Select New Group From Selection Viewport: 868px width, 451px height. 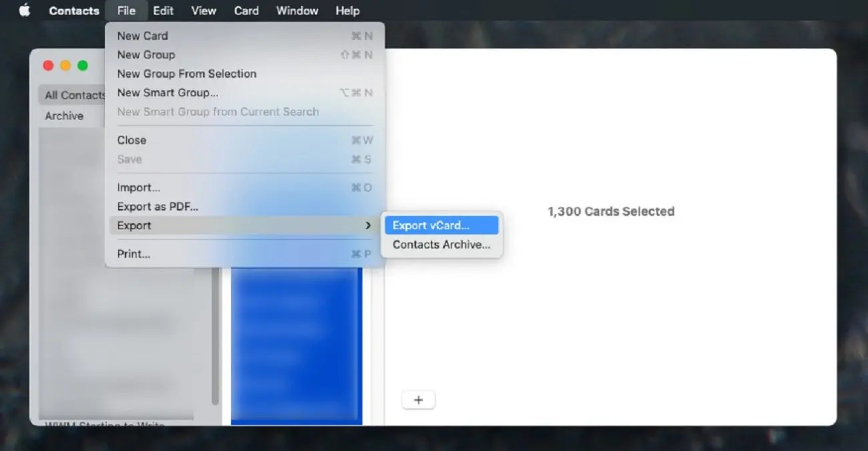[245, 73]
